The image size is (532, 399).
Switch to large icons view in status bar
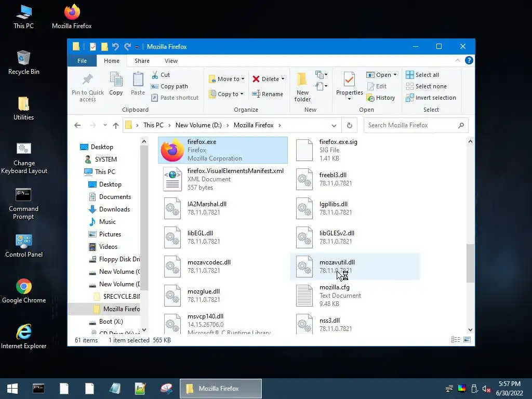tap(467, 340)
